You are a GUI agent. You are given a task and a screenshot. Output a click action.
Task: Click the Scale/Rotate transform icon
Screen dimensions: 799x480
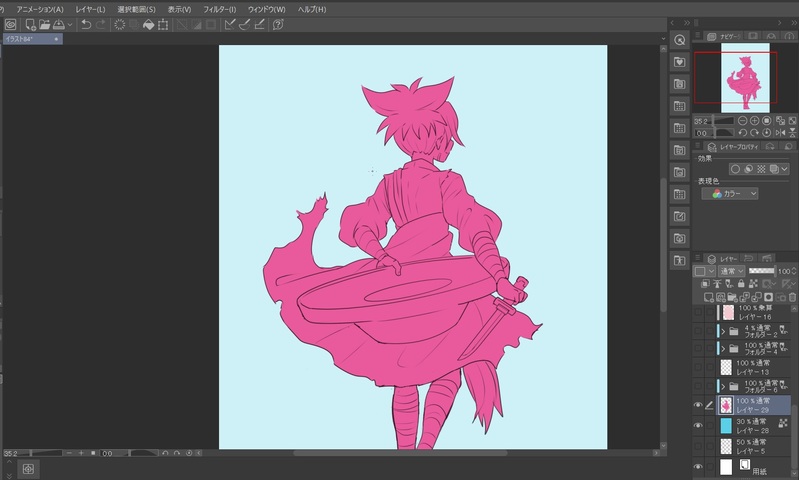pyautogui.click(x=163, y=24)
